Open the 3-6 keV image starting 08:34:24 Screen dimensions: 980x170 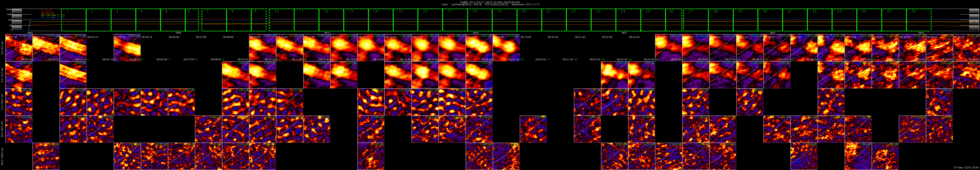point(939,48)
